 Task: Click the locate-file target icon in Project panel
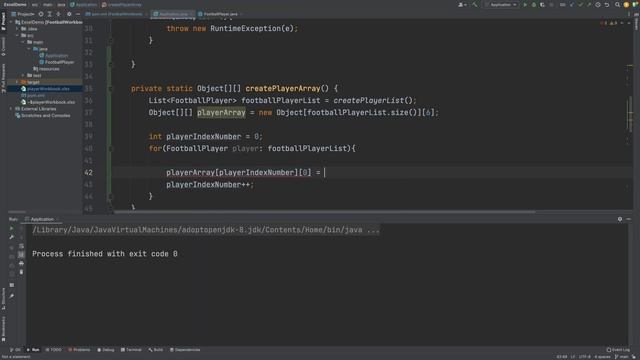(41, 14)
